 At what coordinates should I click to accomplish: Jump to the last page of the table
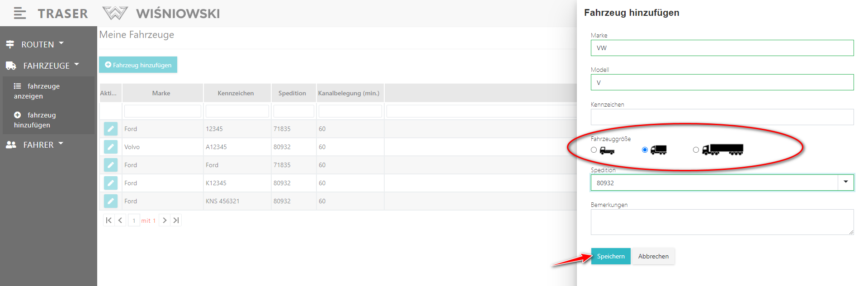tap(176, 220)
